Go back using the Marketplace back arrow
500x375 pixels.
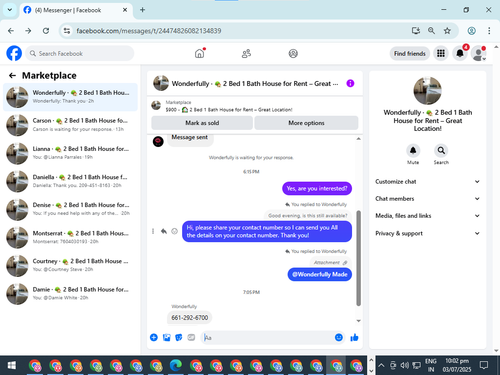point(12,76)
